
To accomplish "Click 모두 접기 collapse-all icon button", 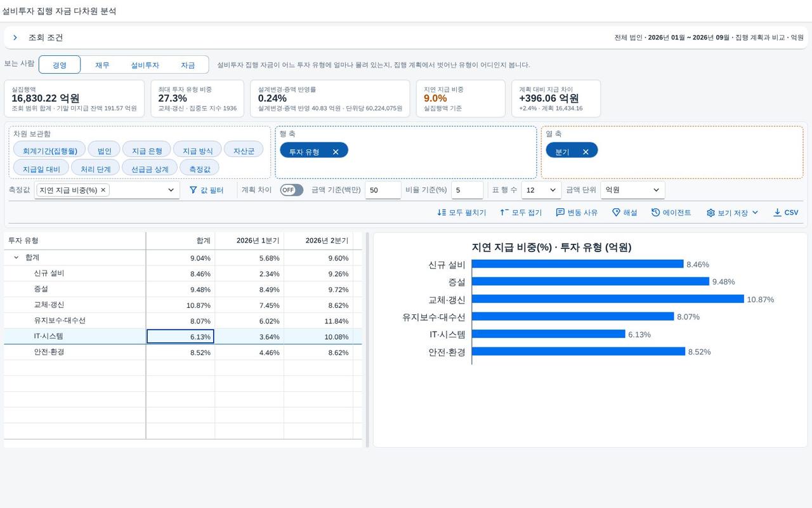I will (x=520, y=213).
